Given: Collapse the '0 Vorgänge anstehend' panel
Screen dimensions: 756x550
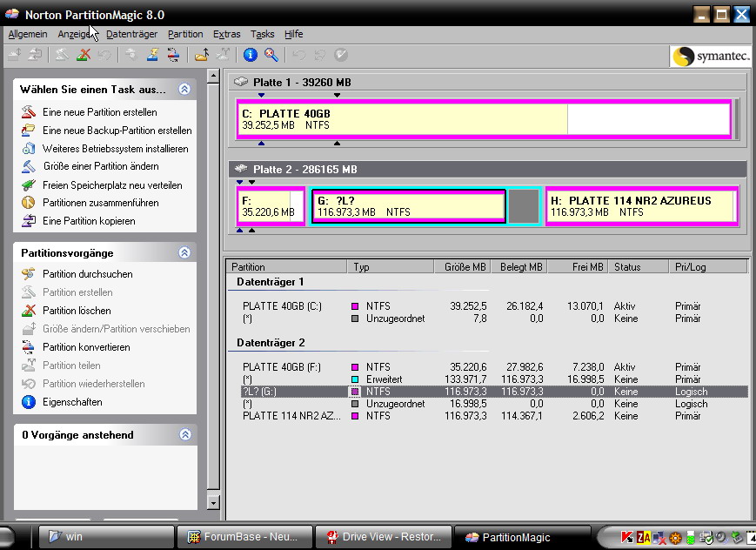Looking at the screenshot, I should pos(185,434).
